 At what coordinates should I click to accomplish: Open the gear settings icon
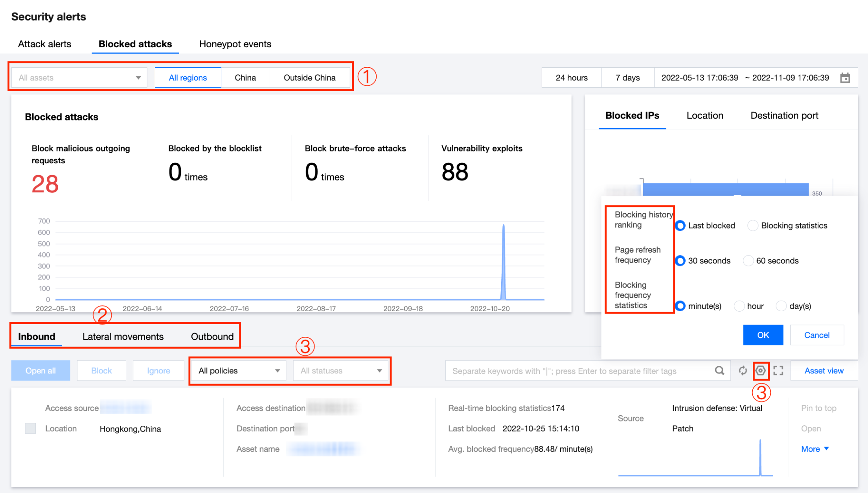[x=761, y=371]
